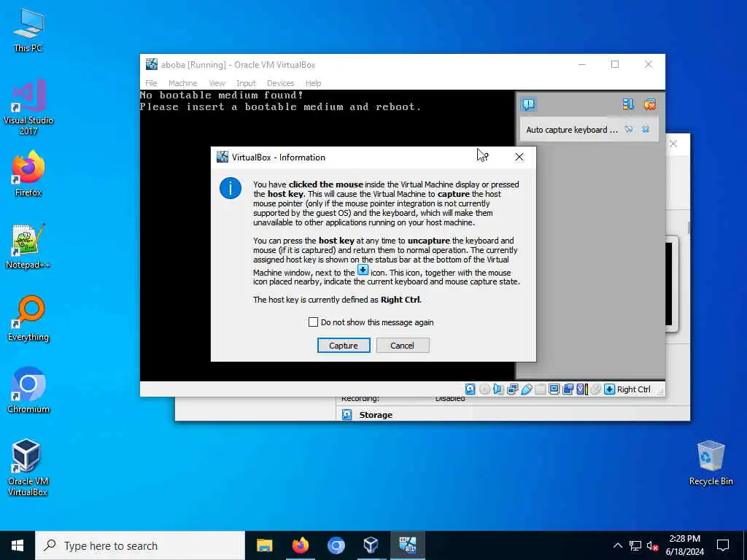Viewport: 747px width, 560px height.
Task: Click the taskbar search box
Action: [140, 545]
